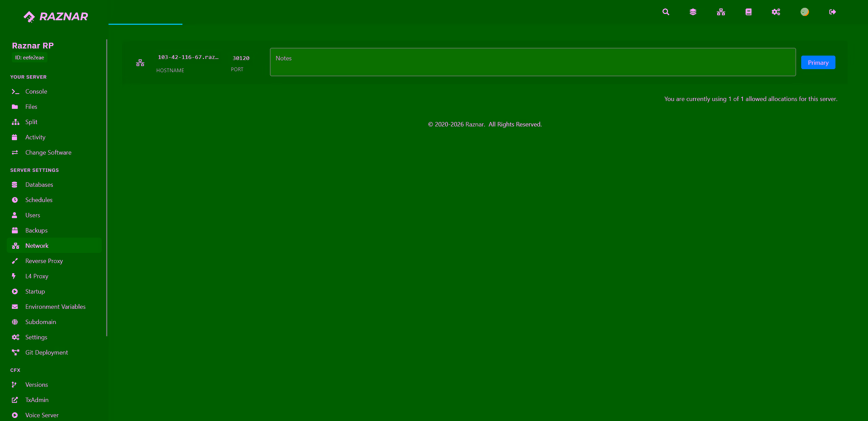Open Reverse Proxy link text
The width and height of the screenshot is (868, 421).
44,261
